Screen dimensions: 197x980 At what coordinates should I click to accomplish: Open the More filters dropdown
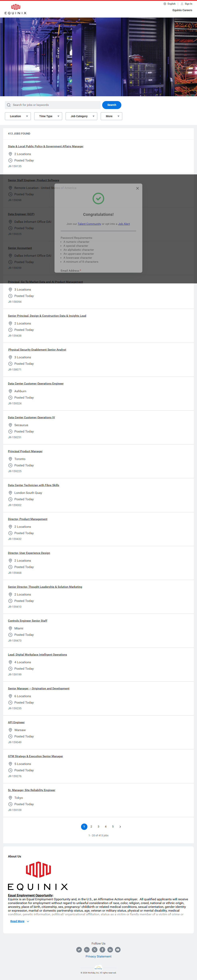[x=111, y=116]
